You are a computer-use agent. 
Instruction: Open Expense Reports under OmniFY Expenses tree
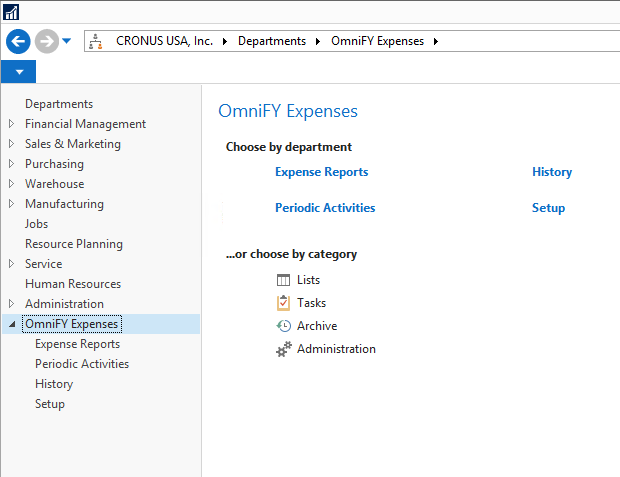click(78, 344)
